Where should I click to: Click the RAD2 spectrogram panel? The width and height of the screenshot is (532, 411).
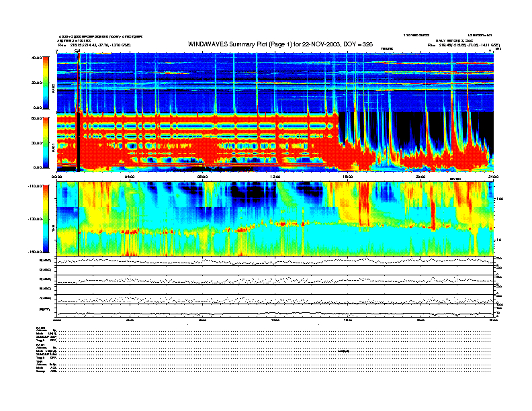[x=275, y=83]
